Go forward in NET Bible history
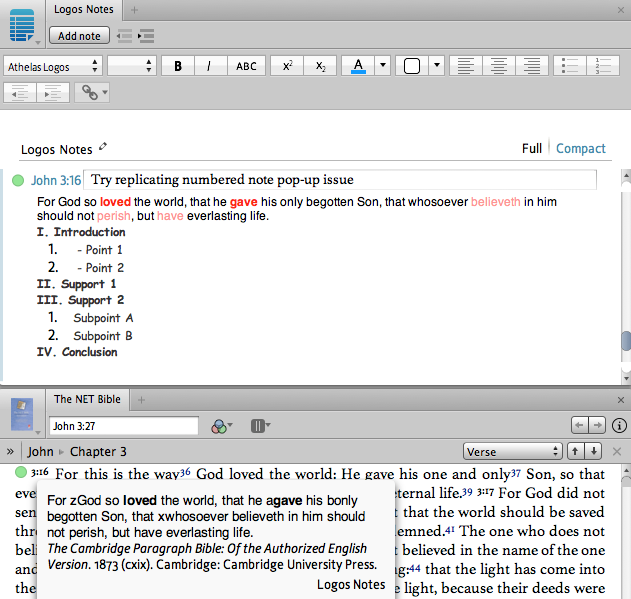The width and height of the screenshot is (631, 599). coord(597,425)
